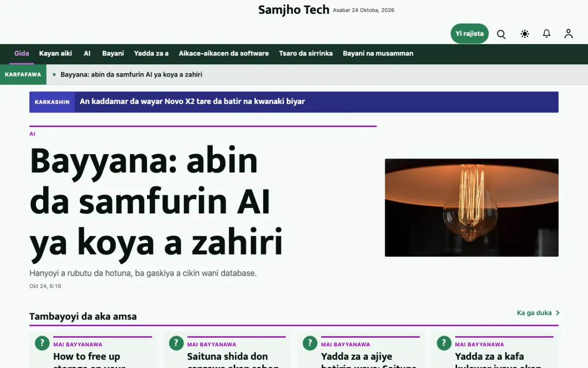Image resolution: width=588 pixels, height=368 pixels.
Task: Select the Gida navigation tab
Action: 22,53
